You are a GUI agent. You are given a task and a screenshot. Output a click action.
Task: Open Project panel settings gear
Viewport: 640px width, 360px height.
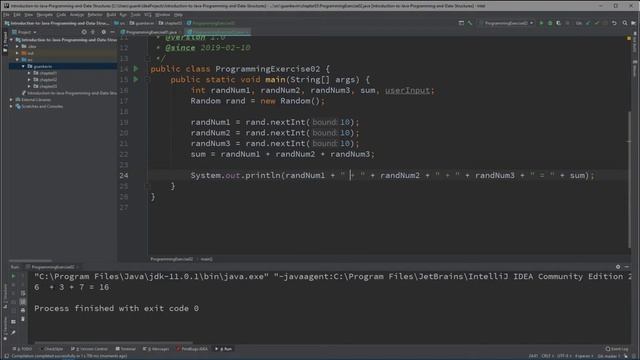pyautogui.click(x=103, y=32)
